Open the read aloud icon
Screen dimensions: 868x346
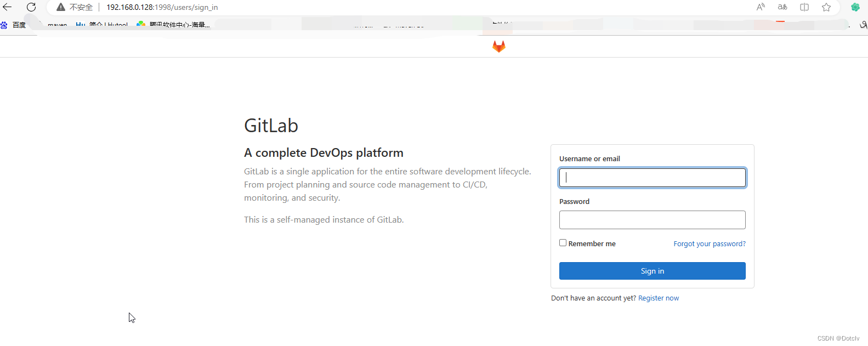click(761, 7)
